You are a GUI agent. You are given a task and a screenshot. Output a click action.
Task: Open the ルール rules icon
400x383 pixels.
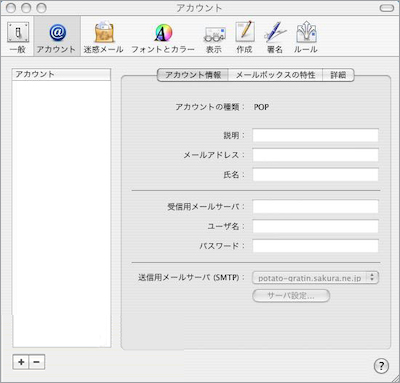point(306,37)
